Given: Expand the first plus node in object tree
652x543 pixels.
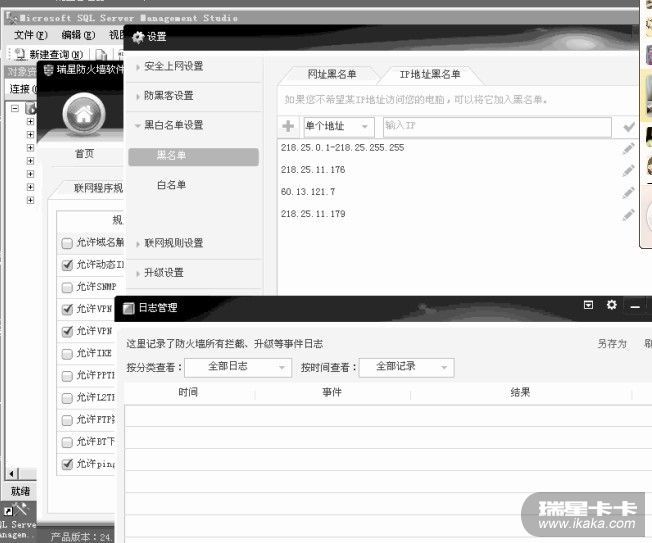Looking at the screenshot, I should (30, 121).
